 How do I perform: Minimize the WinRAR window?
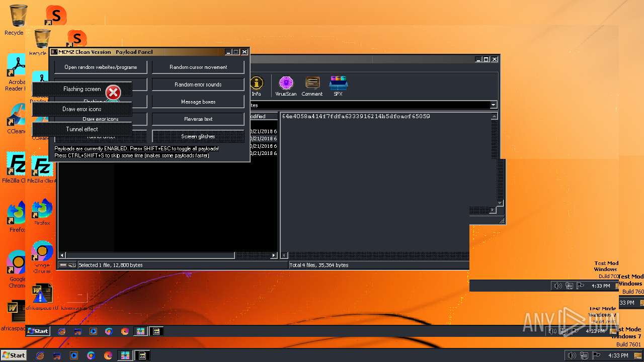click(x=478, y=59)
